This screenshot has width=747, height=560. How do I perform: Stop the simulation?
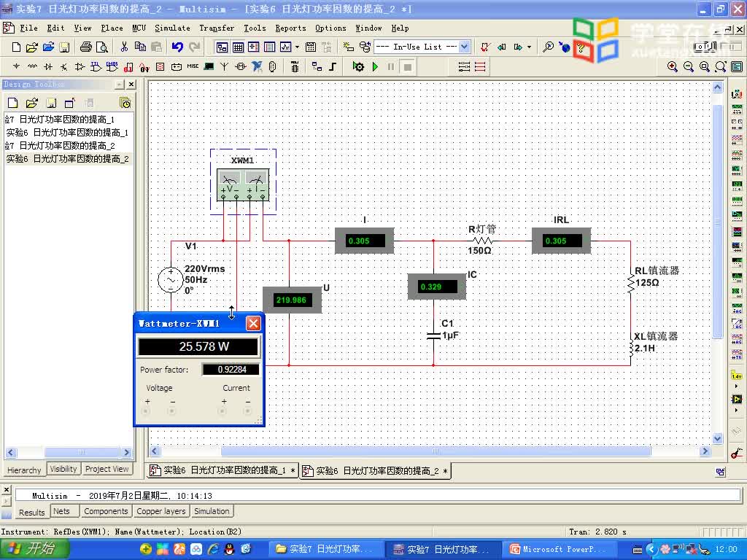pyautogui.click(x=407, y=66)
